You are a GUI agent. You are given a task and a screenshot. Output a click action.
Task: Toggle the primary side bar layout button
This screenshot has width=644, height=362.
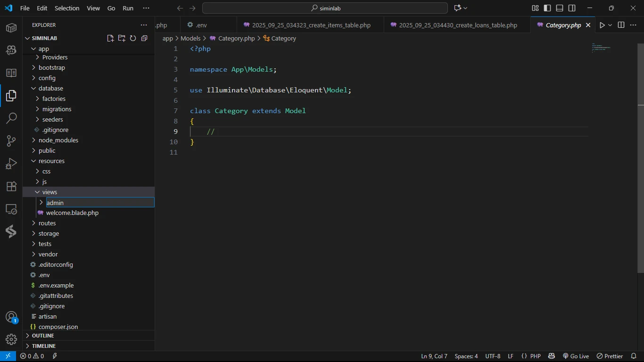point(547,8)
